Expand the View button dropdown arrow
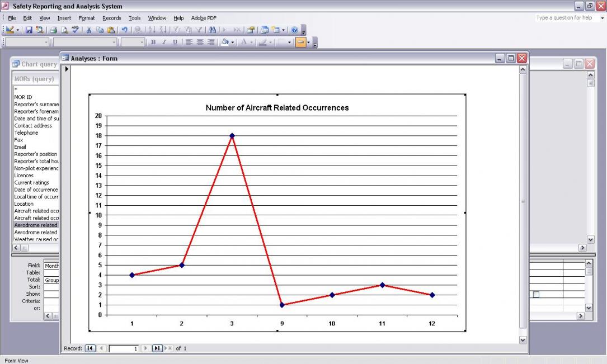 point(18,30)
